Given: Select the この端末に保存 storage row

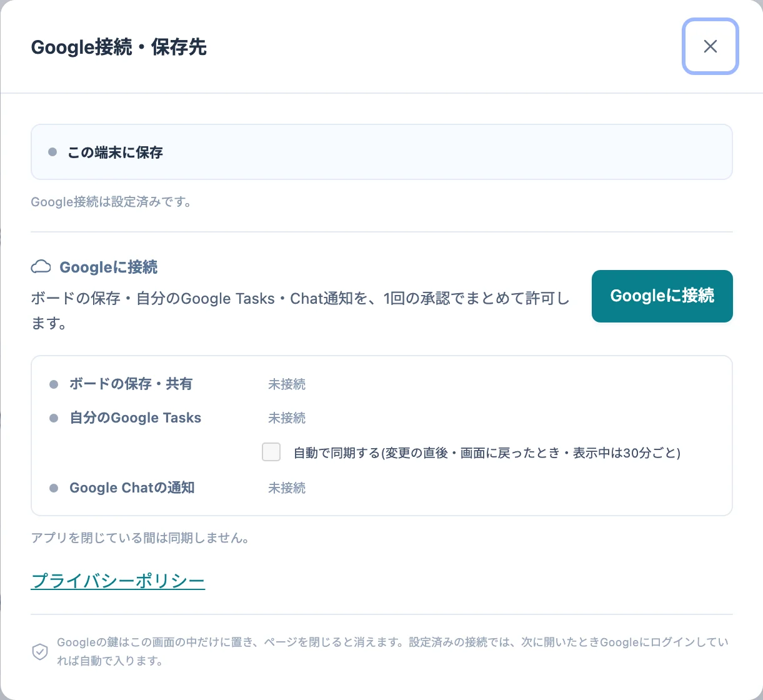Looking at the screenshot, I should [381, 152].
